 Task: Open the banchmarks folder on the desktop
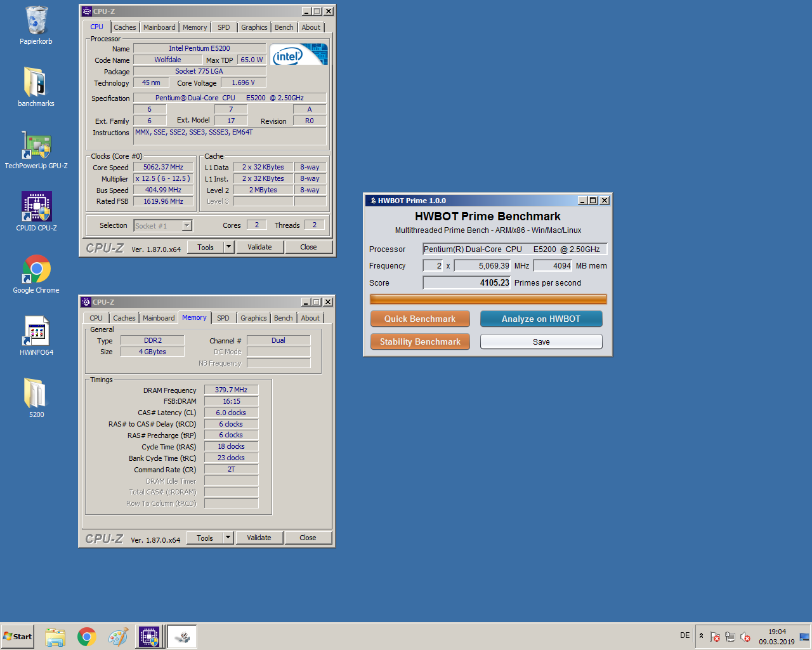tap(36, 88)
